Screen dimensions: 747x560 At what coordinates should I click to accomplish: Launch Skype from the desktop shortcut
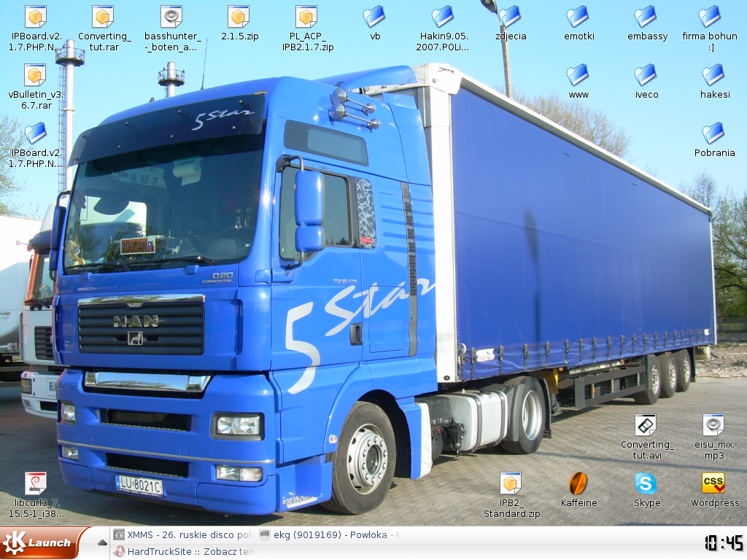[646, 483]
